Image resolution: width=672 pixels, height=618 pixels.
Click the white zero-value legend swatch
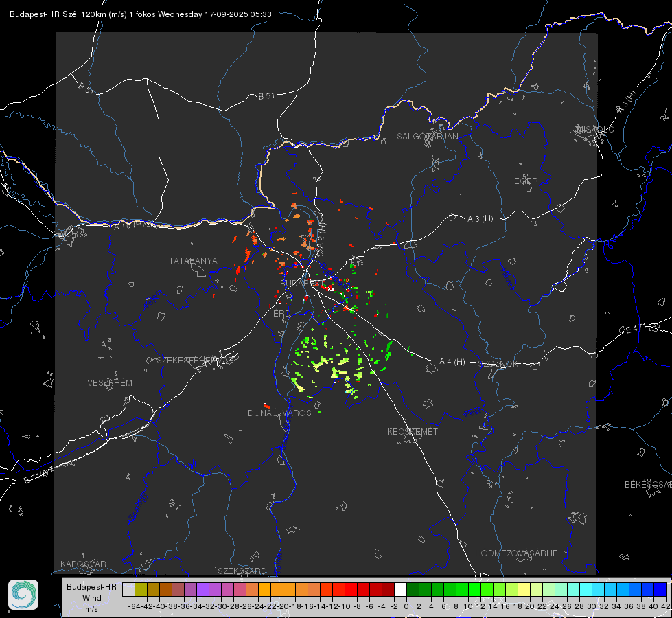tap(399, 589)
